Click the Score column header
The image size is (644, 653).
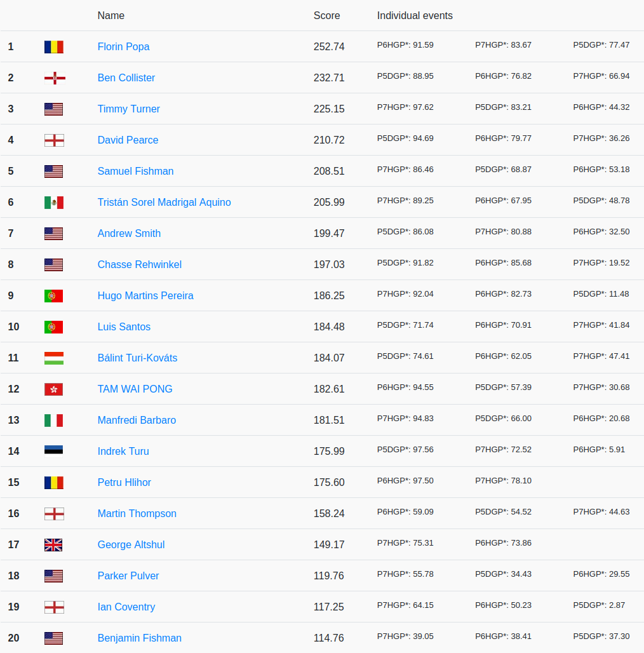click(x=326, y=15)
